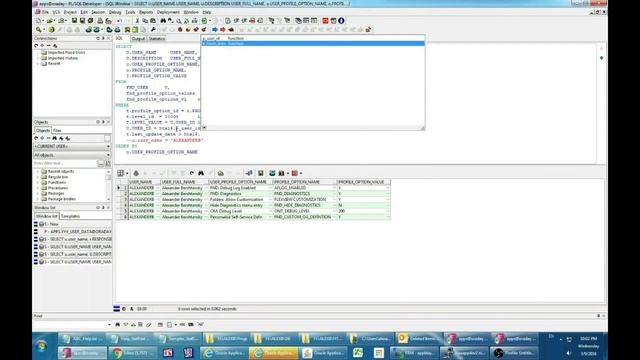
Task: Select the 'OM: Debug Level' cell
Action: [241, 211]
